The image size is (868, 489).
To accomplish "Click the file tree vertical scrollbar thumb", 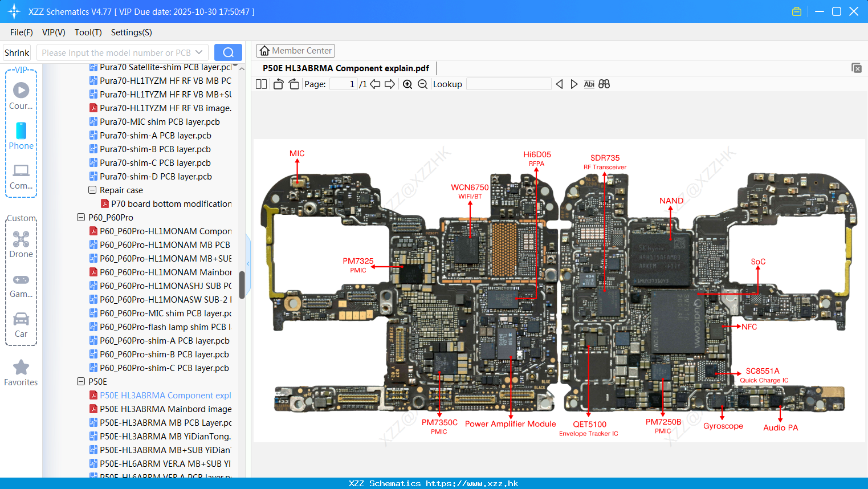I will [242, 284].
